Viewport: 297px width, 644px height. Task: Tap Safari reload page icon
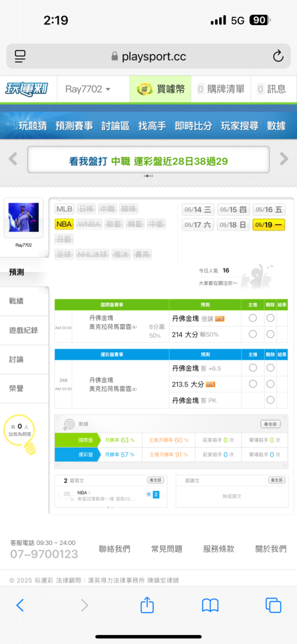pyautogui.click(x=278, y=56)
